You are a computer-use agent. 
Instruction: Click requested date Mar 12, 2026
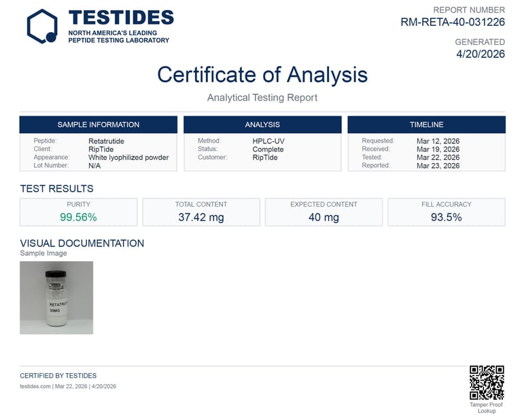pos(438,141)
